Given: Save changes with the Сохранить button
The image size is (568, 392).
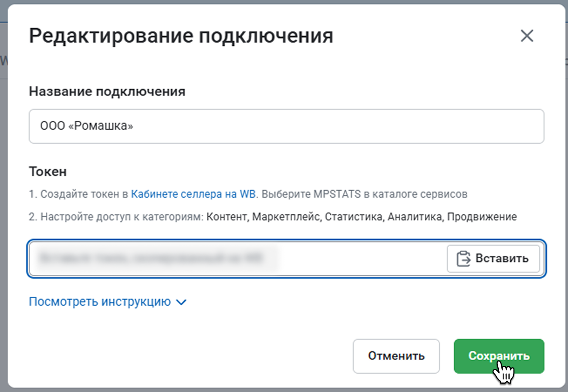Looking at the screenshot, I should (x=499, y=356).
